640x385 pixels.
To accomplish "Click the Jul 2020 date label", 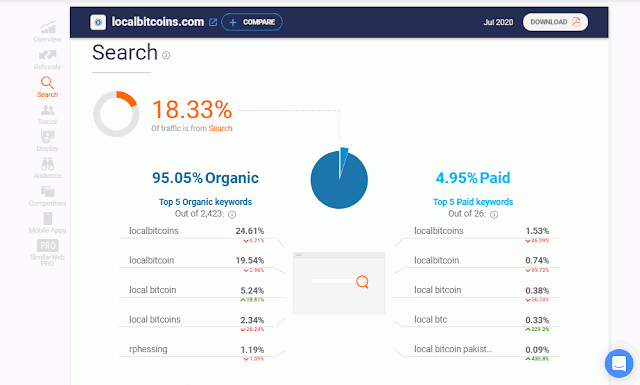I will (498, 22).
